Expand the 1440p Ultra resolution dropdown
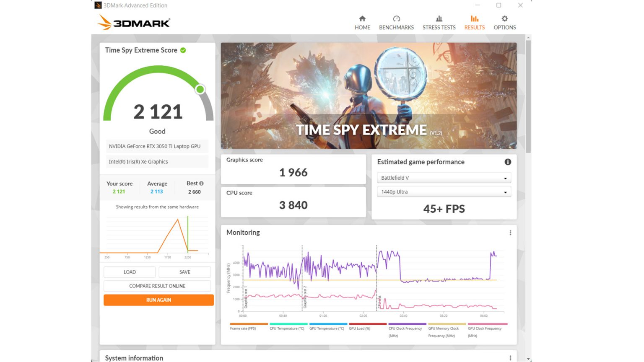 pos(444,192)
